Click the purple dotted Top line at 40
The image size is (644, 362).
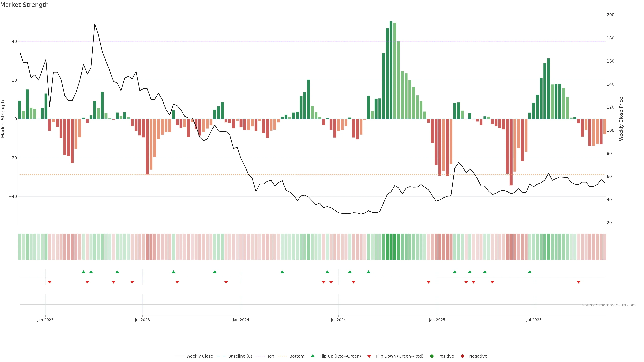pyautogui.click(x=250, y=41)
